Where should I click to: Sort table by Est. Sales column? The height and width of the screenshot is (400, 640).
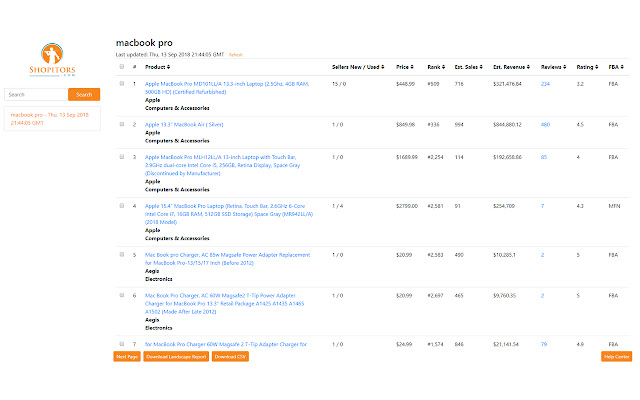click(469, 67)
